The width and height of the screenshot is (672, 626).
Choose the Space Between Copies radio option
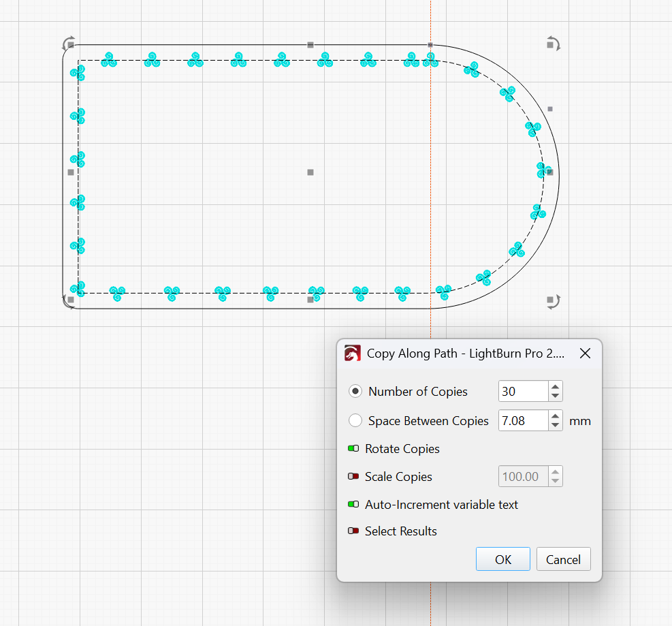point(355,421)
